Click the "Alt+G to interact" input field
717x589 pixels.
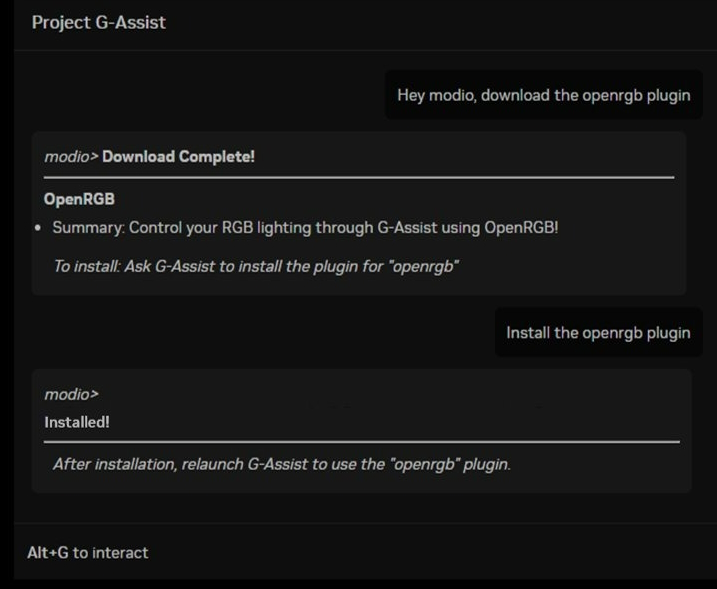[358, 552]
